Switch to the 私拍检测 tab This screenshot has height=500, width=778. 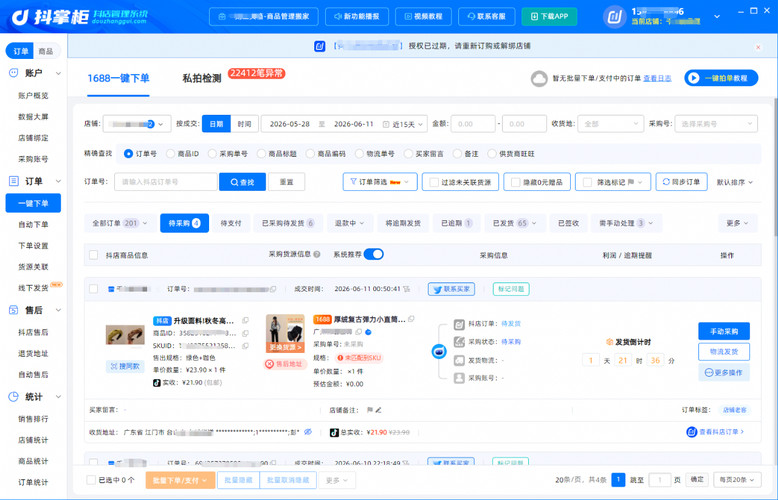tap(201, 78)
